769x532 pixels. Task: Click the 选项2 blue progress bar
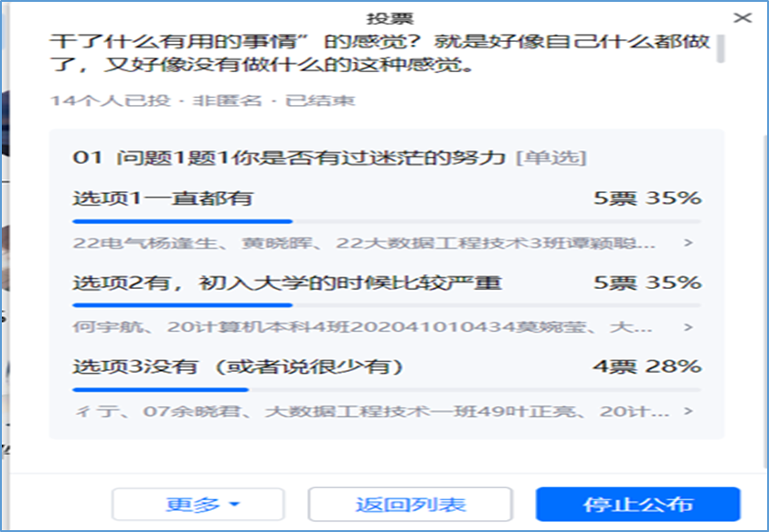pos(182,305)
